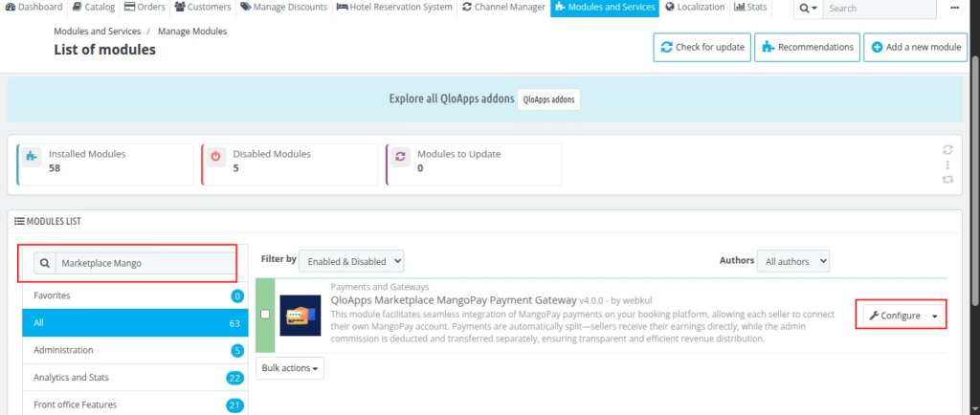Open Modules and Services tab
Screen dimensions: 980x415
pyautogui.click(x=605, y=7)
